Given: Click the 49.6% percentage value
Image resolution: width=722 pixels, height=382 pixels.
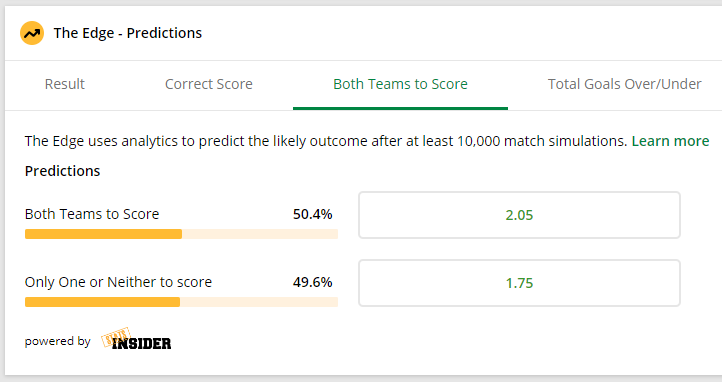Looking at the screenshot, I should click(x=313, y=282).
